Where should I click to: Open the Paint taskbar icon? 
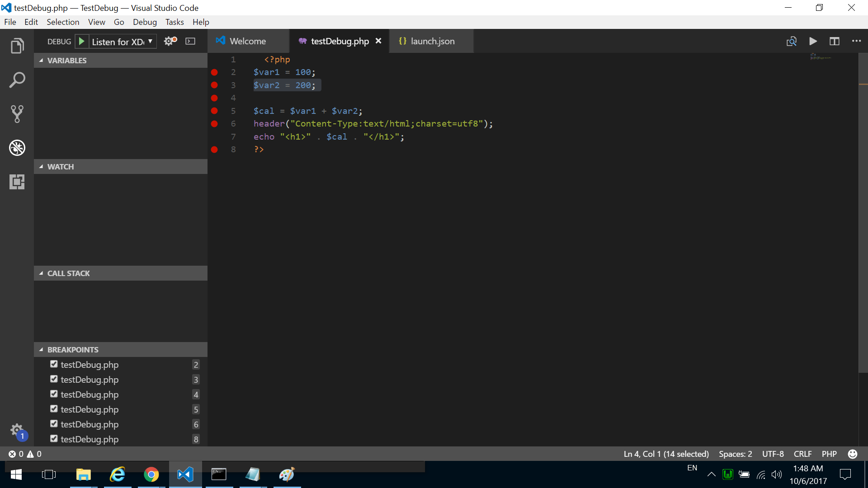(287, 474)
